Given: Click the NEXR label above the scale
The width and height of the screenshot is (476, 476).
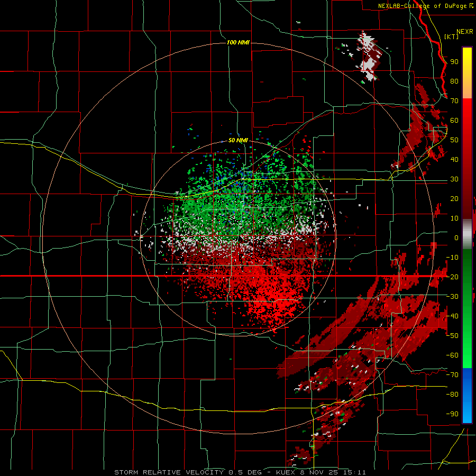Looking at the screenshot, I should (x=465, y=32).
